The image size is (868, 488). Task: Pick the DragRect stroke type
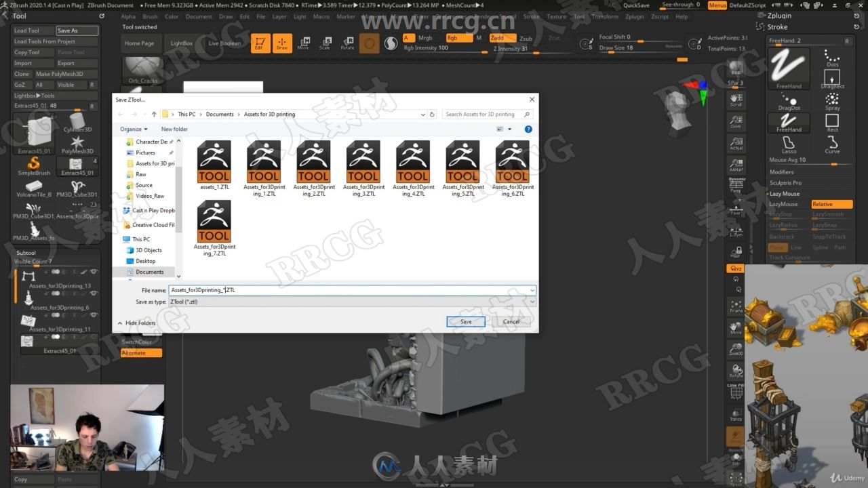pos(832,79)
